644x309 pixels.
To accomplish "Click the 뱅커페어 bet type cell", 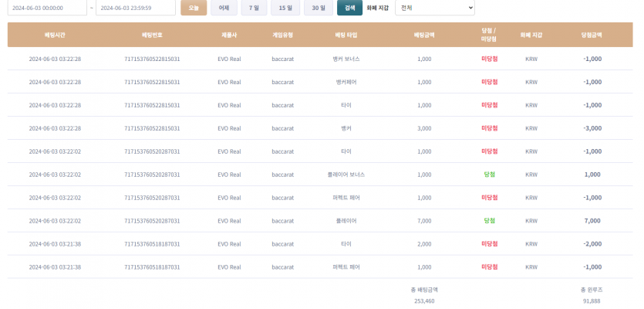I will 346,82.
